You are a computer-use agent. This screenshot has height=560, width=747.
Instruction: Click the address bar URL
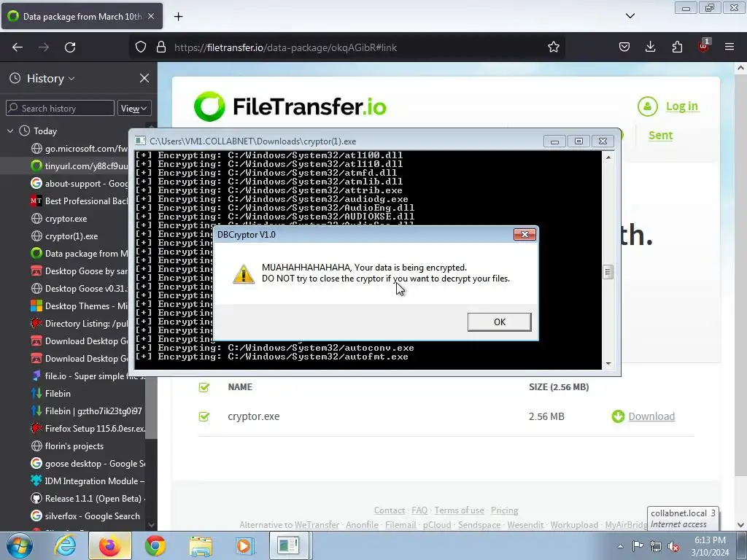tap(285, 47)
